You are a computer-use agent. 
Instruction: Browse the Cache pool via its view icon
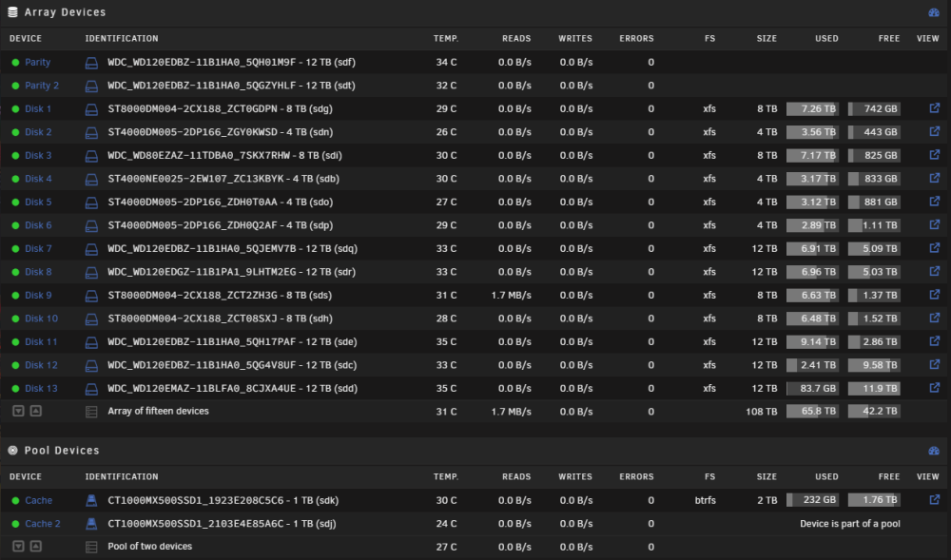click(x=935, y=499)
